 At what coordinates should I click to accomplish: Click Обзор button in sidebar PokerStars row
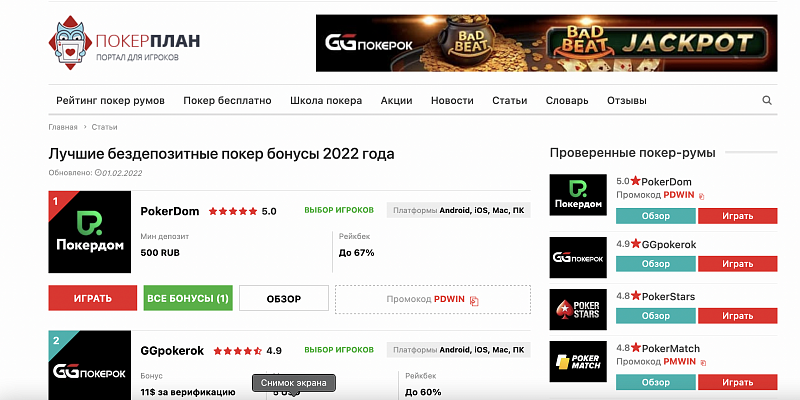pyautogui.click(x=656, y=316)
